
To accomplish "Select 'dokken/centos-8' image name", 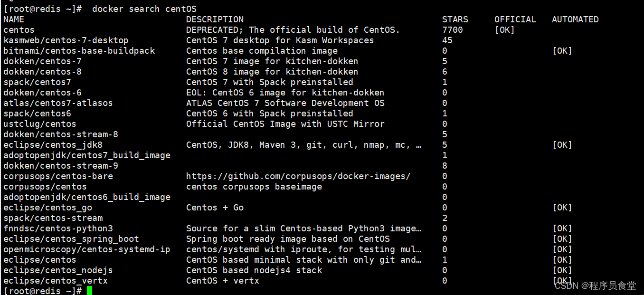I will [x=43, y=72].
